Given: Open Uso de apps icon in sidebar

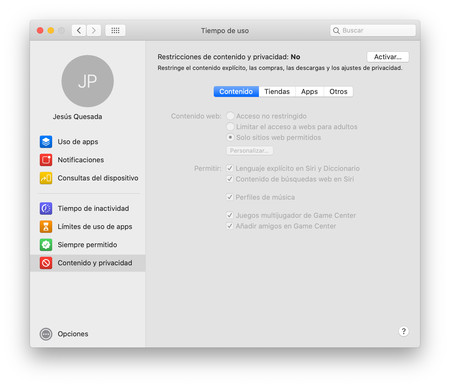Looking at the screenshot, I should click(x=46, y=142).
